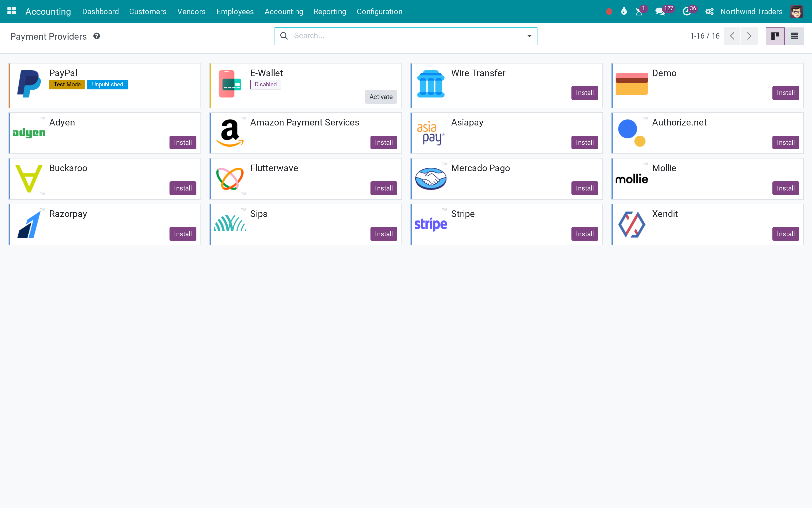
Task: Activate the E-Wallet provider
Action: pos(381,97)
